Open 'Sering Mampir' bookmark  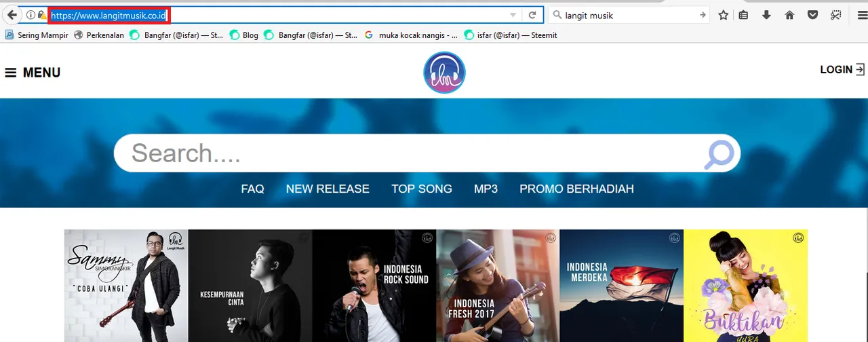pos(37,35)
